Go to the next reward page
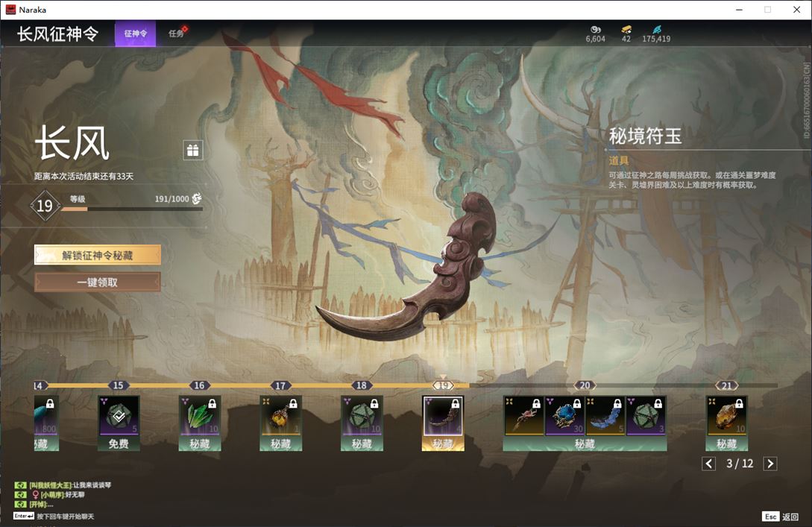Screen dimensions: 812x527 tap(770, 464)
